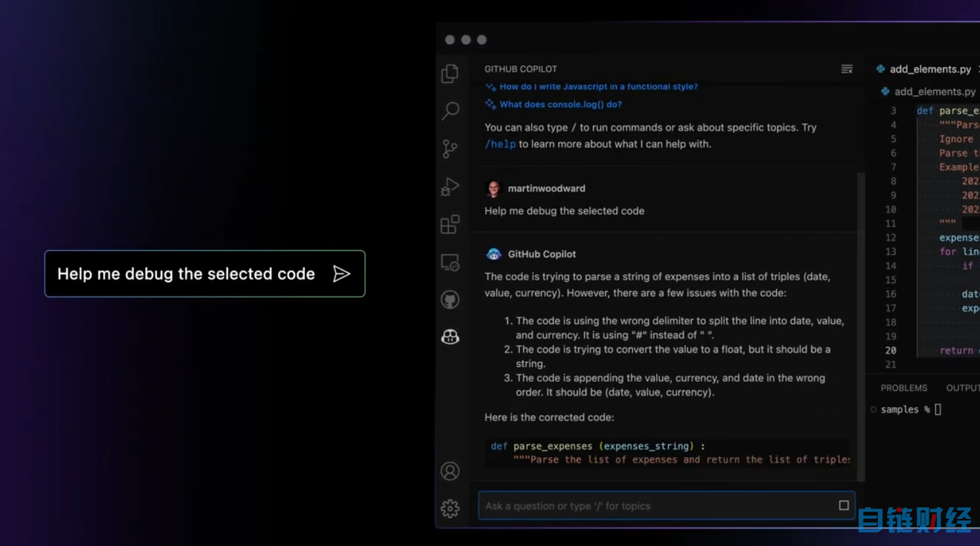Click the GITHUB COPILOT panel title
This screenshot has height=546, width=980.
point(521,69)
